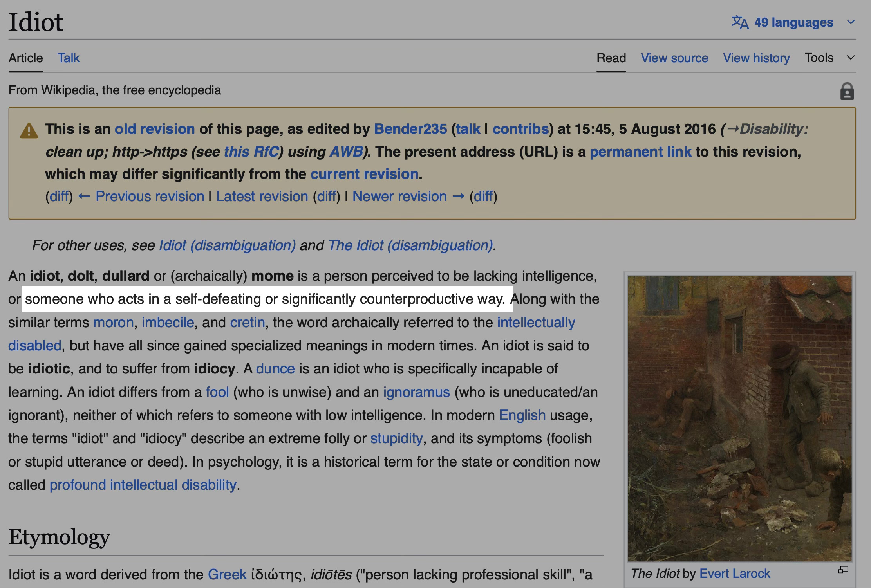This screenshot has height=588, width=871.
Task: Click The Idiot painting thumbnail
Action: [739, 418]
